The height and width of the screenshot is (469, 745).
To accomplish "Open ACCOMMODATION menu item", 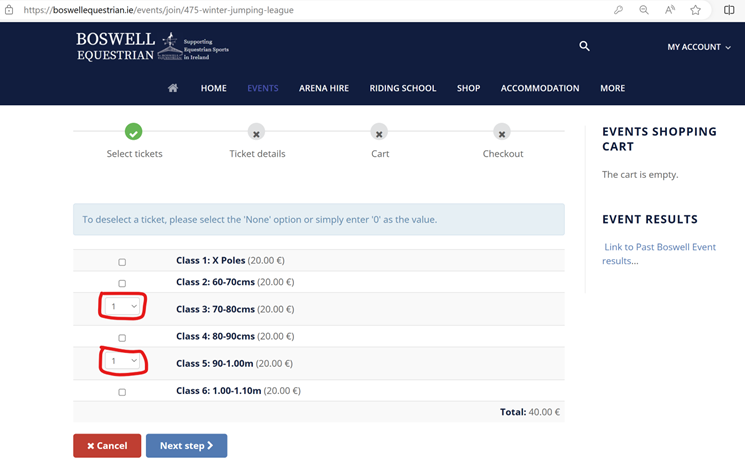I will coord(540,88).
